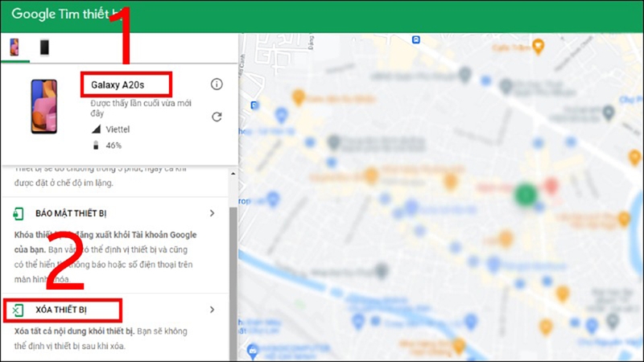Image resolution: width=644 pixels, height=362 pixels.
Task: Click the Viettel signal strength icon
Action: coord(96,130)
